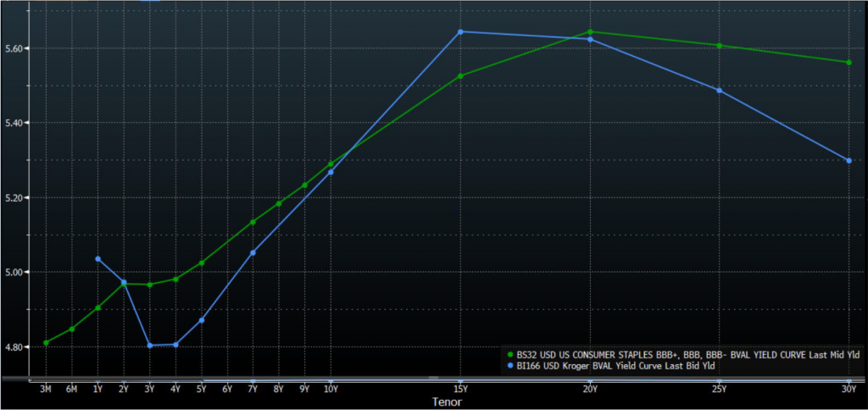Click the blue legend marker for BI166 Kroger
The image size is (868, 410).
509,366
